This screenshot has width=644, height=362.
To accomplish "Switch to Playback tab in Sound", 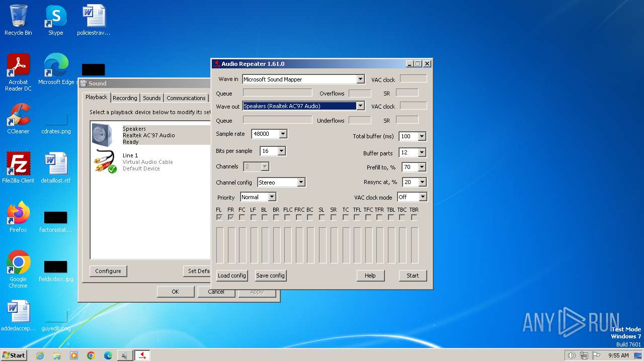I will click(96, 98).
